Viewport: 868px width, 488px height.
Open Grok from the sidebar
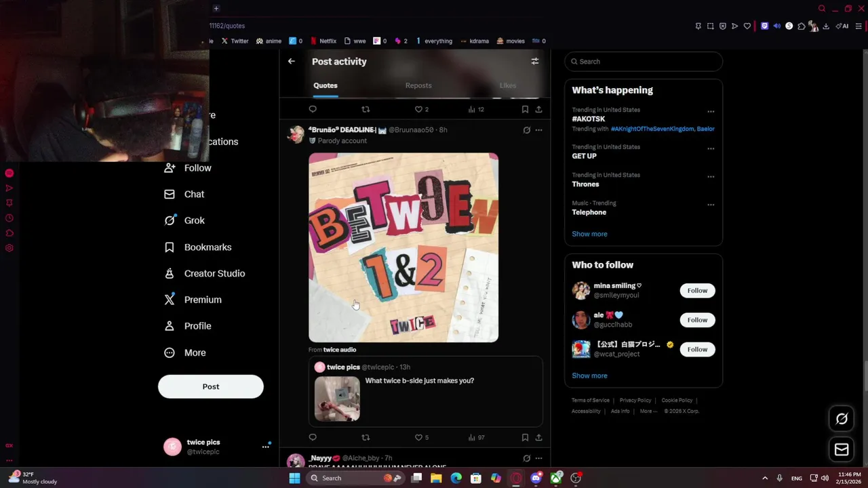pyautogui.click(x=184, y=220)
